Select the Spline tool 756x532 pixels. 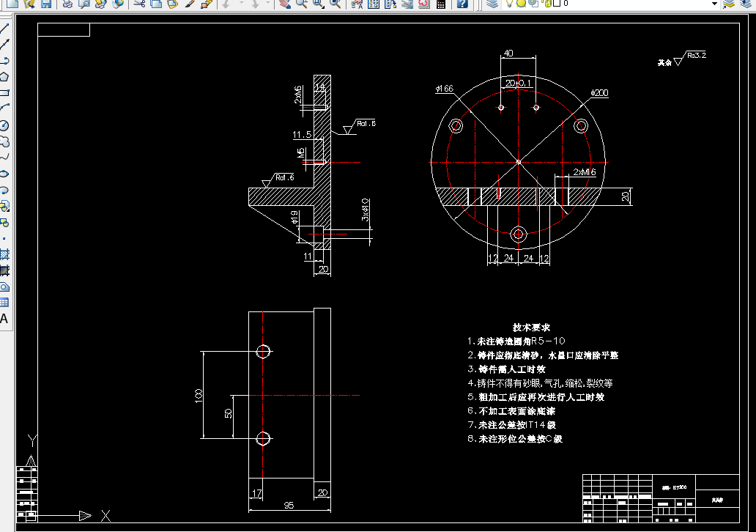pyautogui.click(x=4, y=158)
